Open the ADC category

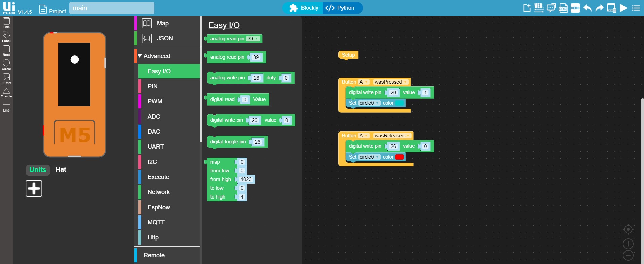[x=169, y=117]
